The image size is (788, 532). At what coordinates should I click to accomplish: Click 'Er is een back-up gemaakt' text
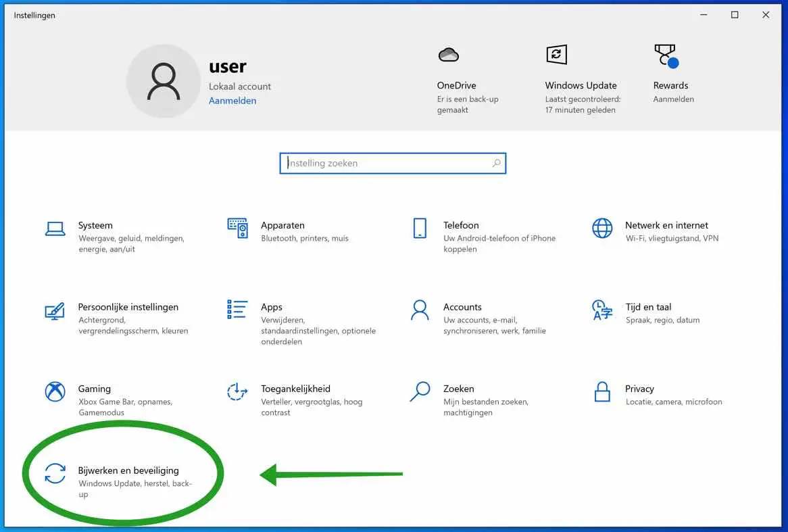(468, 105)
